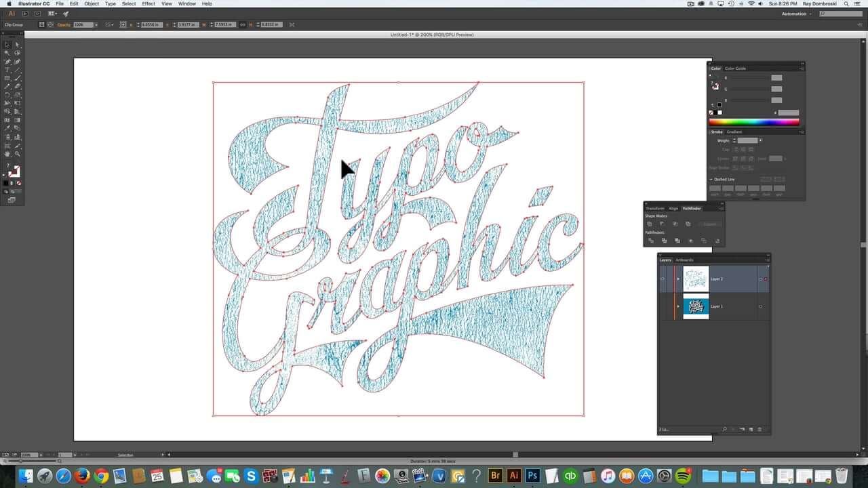This screenshot has width=868, height=488.
Task: Click the Exclude shape mode icon
Action: 688,224
